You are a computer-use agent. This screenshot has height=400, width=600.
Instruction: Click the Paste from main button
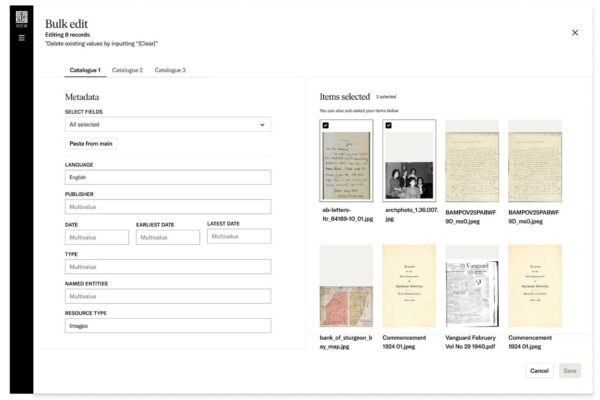(91, 144)
